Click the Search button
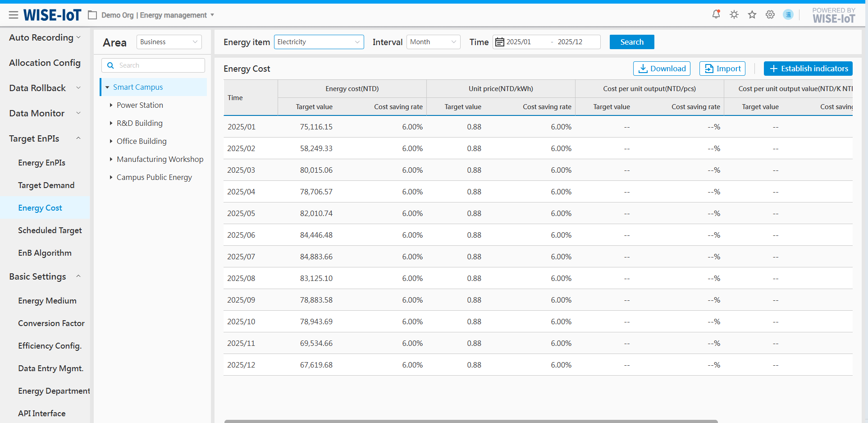Viewport: 868px width, 423px height. tap(631, 42)
